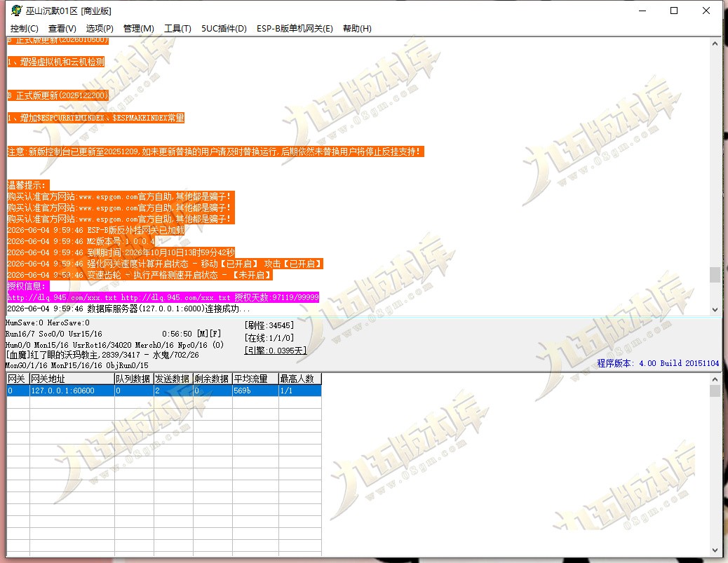
Task: Click the log panel scroll up arrow
Action: pos(715,43)
